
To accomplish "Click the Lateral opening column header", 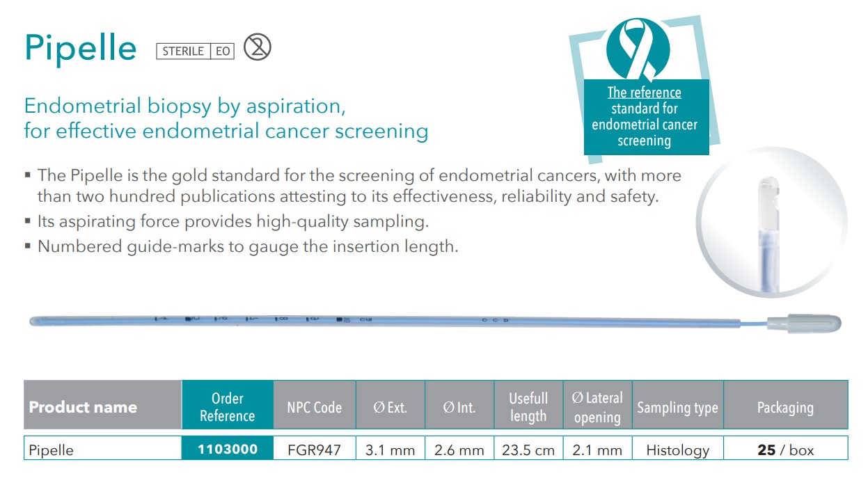I will click(597, 407).
